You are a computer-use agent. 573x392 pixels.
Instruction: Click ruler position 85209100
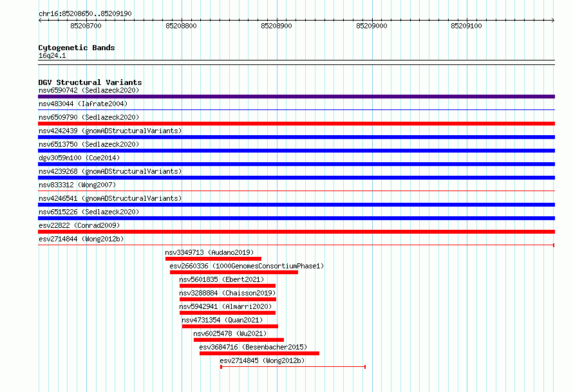point(466,26)
